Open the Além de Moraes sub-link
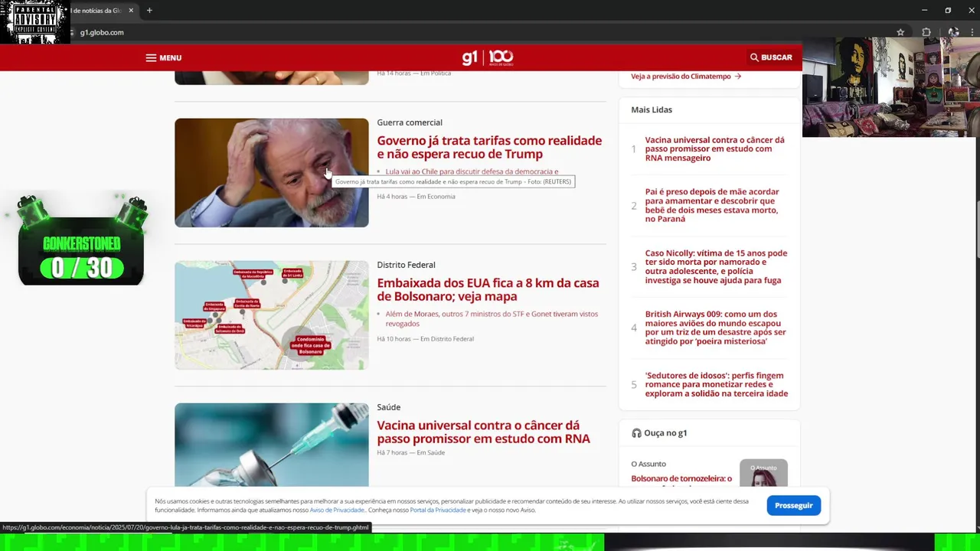 click(492, 318)
